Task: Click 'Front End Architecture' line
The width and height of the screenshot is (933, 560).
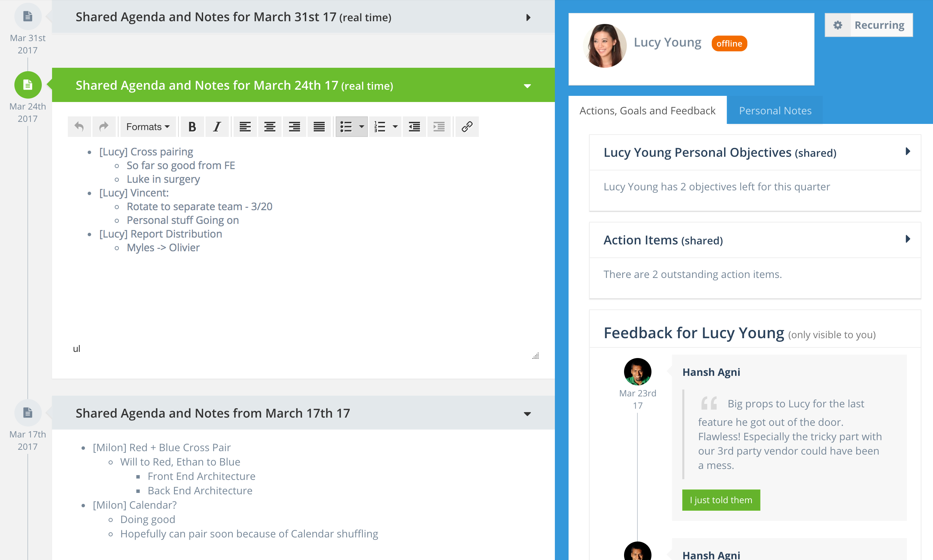Action: coord(201,476)
